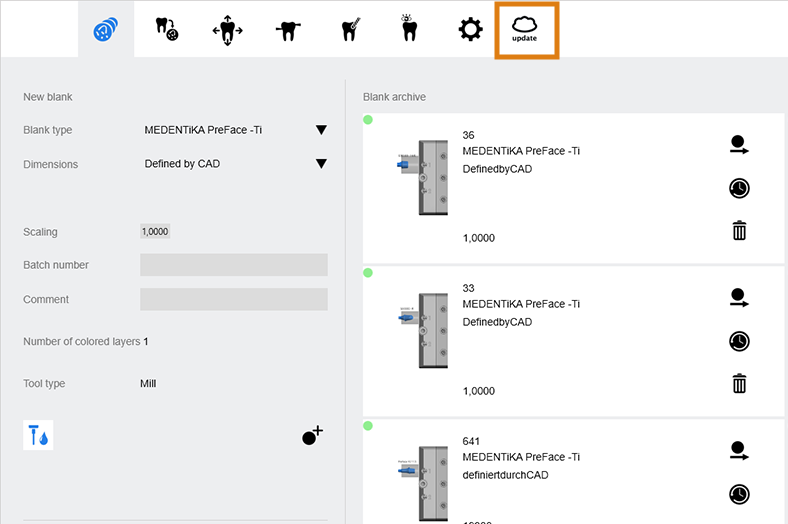This screenshot has height=524, width=788.
Task: Select blank 33 thumbnail image
Action: tap(423, 331)
